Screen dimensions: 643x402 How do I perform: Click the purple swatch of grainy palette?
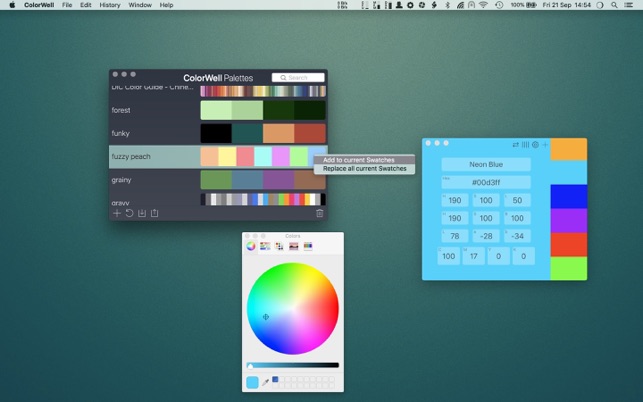[x=278, y=180]
